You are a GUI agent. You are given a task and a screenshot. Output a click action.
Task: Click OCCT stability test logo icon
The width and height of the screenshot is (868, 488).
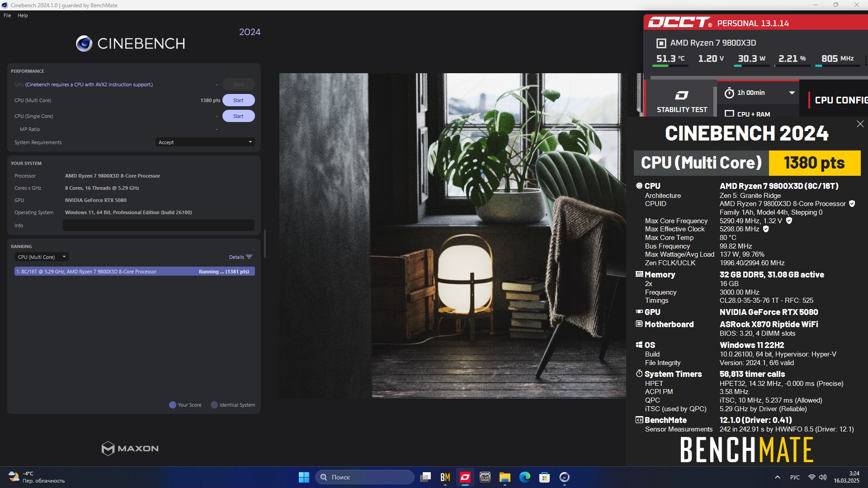681,95
